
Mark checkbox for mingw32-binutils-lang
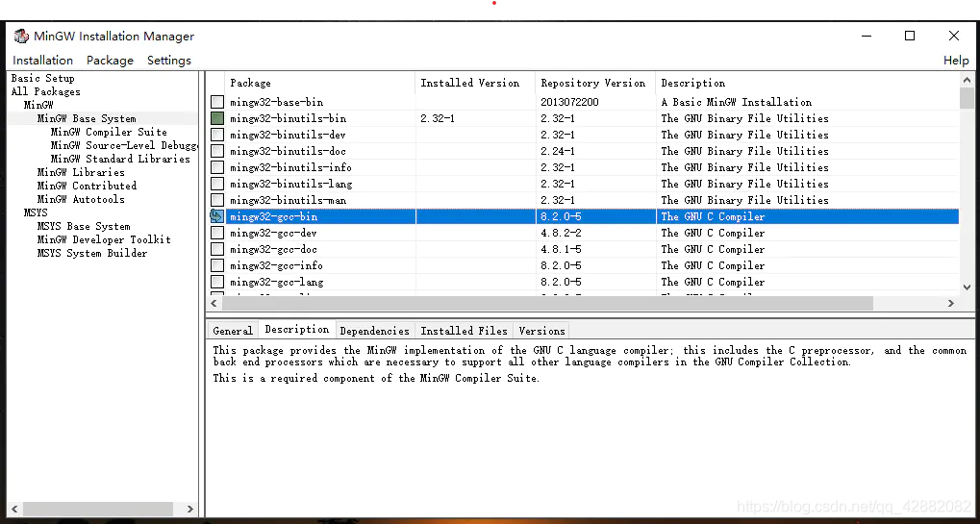tap(217, 184)
